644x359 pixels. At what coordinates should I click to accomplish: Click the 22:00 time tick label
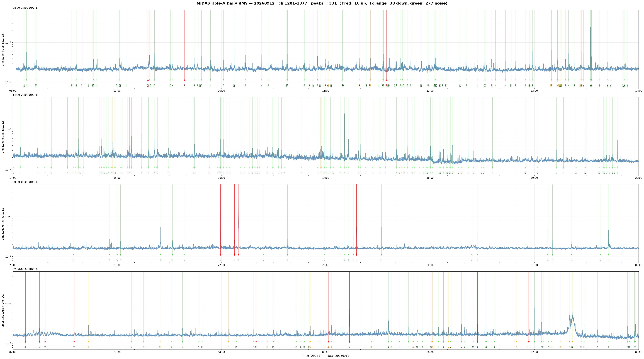point(221,265)
